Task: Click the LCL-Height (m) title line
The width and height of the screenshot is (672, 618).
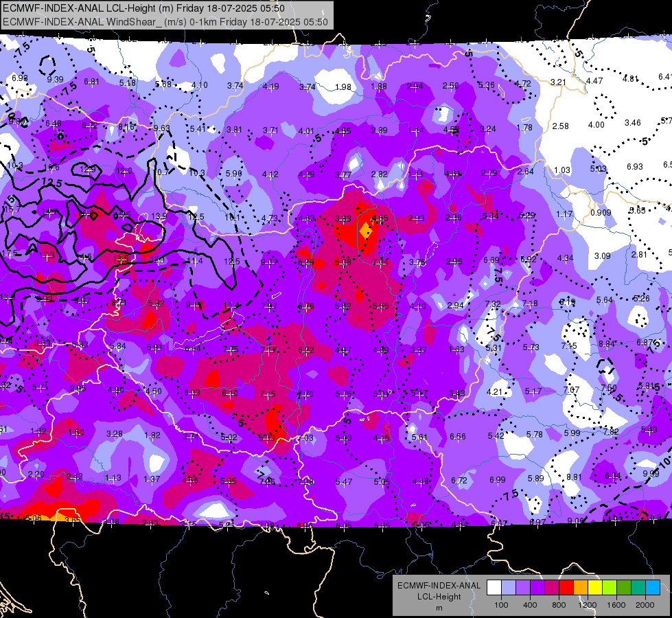Action: pyautogui.click(x=143, y=8)
